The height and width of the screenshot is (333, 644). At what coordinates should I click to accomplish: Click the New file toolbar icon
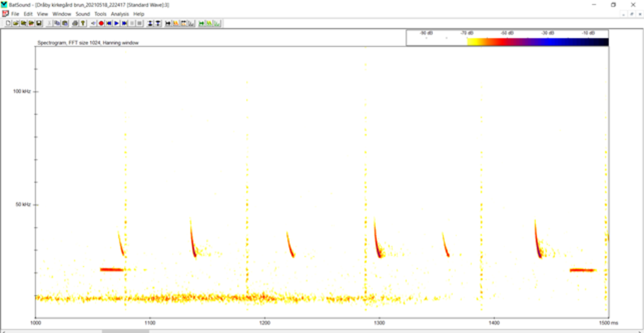coord(8,23)
